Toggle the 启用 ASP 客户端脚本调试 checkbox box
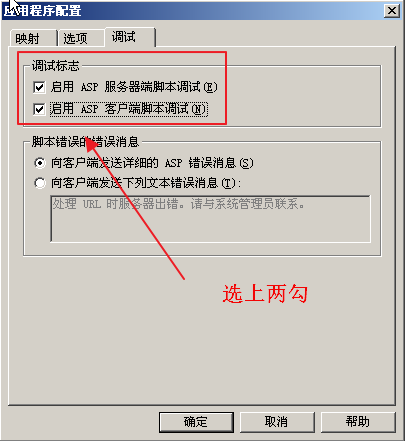 point(39,109)
